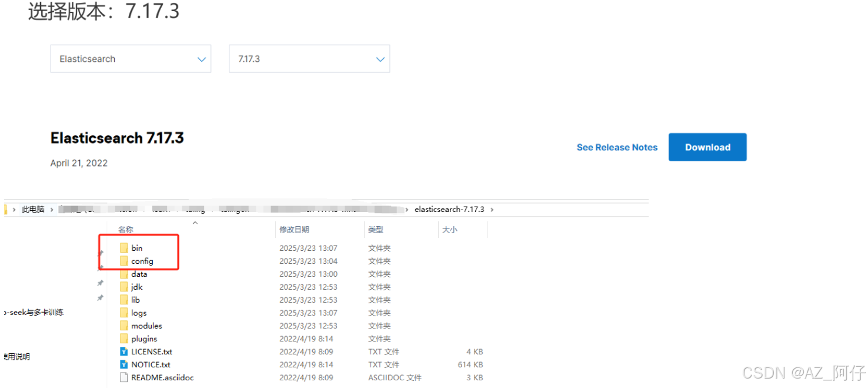Click the 文件夹 type in the jdk row
Screen dimensions: 868x388
coord(379,287)
